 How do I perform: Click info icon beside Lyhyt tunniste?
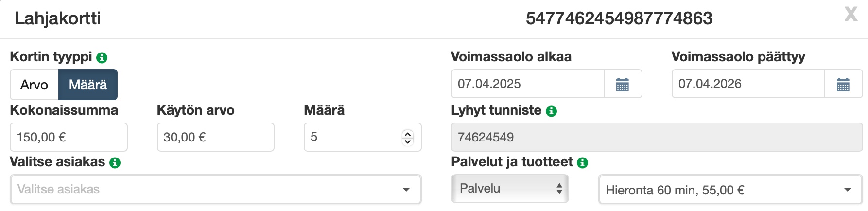click(551, 111)
